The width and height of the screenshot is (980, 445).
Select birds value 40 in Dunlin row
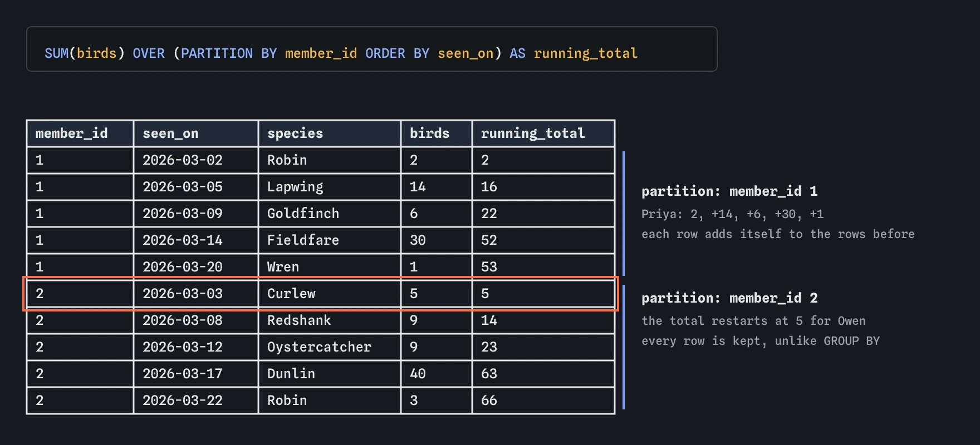437,374
